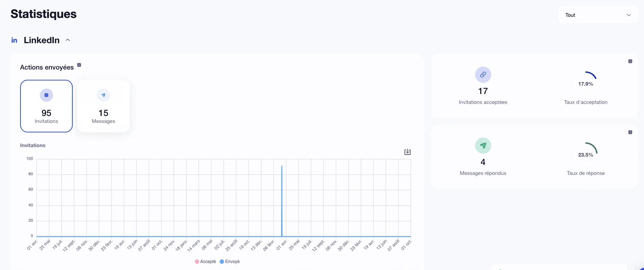Click the Actions envoyées heading

pyautogui.click(x=47, y=67)
